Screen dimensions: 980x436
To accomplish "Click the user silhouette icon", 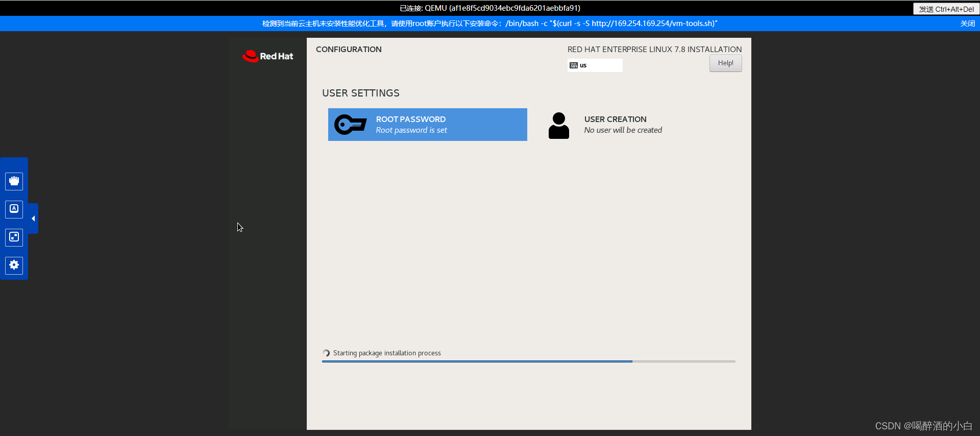I will click(x=559, y=126).
